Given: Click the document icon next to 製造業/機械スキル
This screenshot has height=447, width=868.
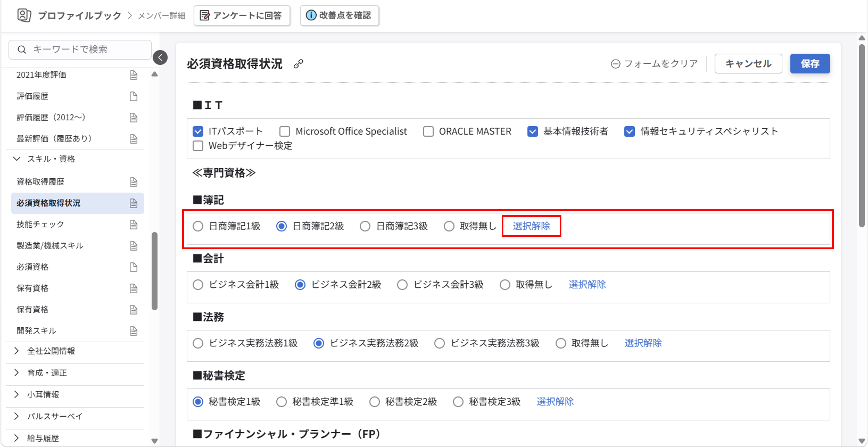Looking at the screenshot, I should coord(133,245).
